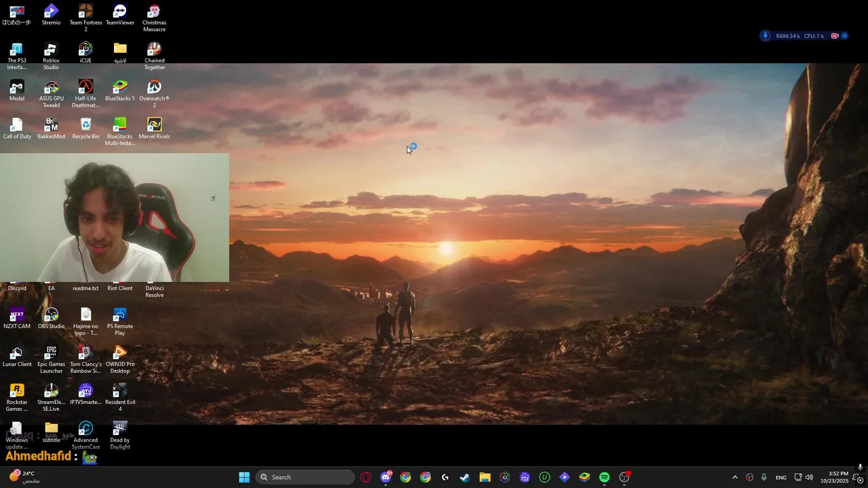Select the StreamElements SE.Live icon
Screen dimensions: 868x488
[x=51, y=397]
